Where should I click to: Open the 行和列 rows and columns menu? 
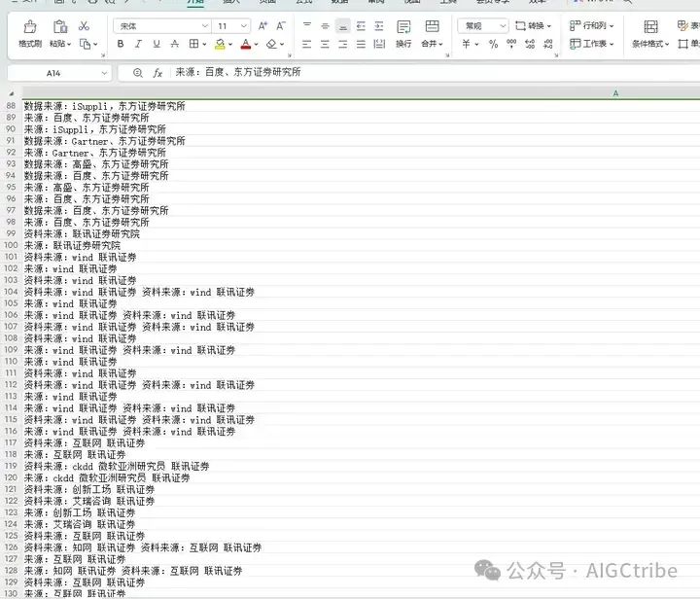point(592,26)
